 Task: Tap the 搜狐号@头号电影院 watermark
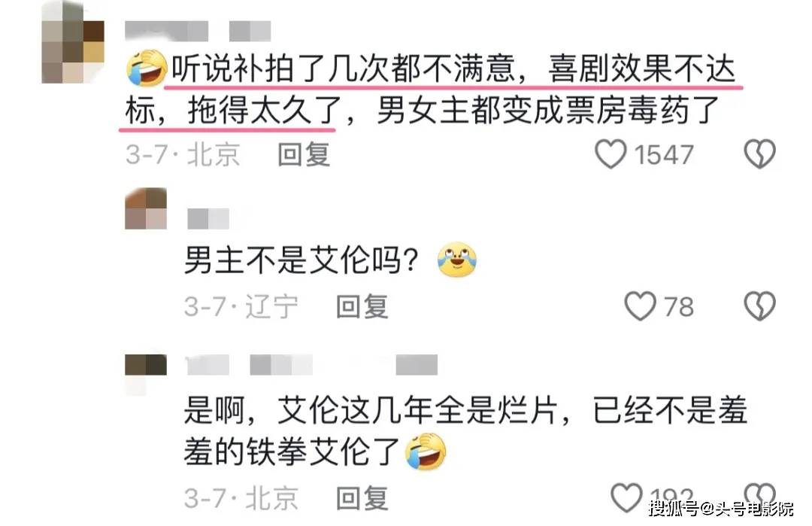721,508
